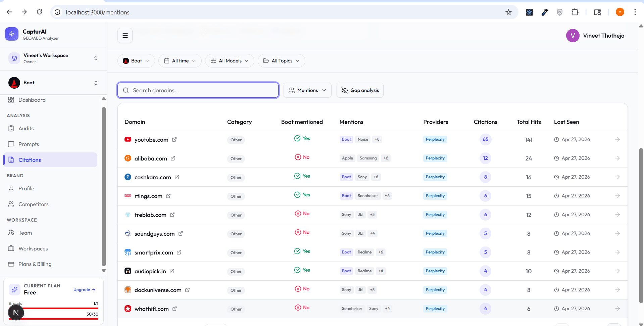Open the All time date range dropdown
644x326 pixels.
coord(180,61)
